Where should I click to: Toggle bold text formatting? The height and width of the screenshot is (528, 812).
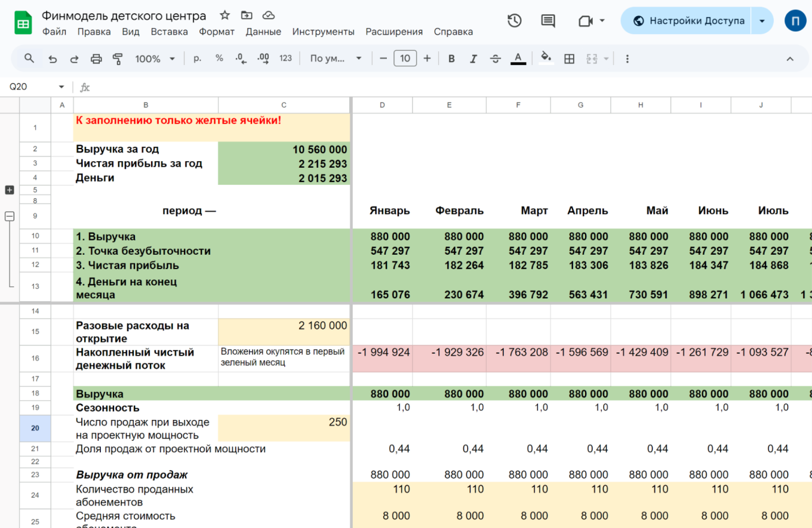pos(451,58)
